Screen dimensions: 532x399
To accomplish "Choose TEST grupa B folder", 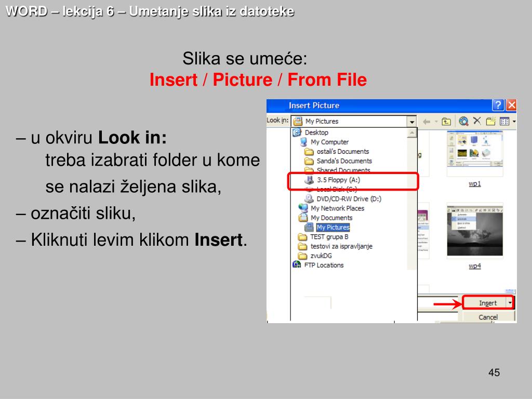I will click(x=329, y=237).
